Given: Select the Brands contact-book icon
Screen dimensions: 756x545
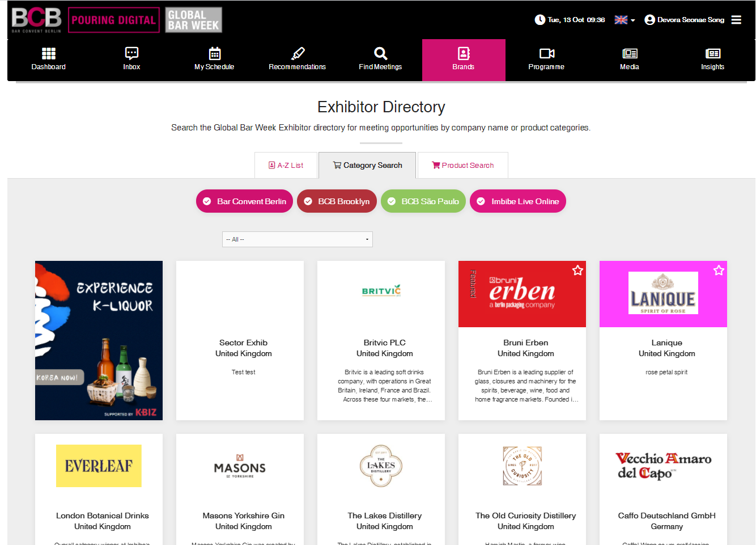Looking at the screenshot, I should click(464, 53).
